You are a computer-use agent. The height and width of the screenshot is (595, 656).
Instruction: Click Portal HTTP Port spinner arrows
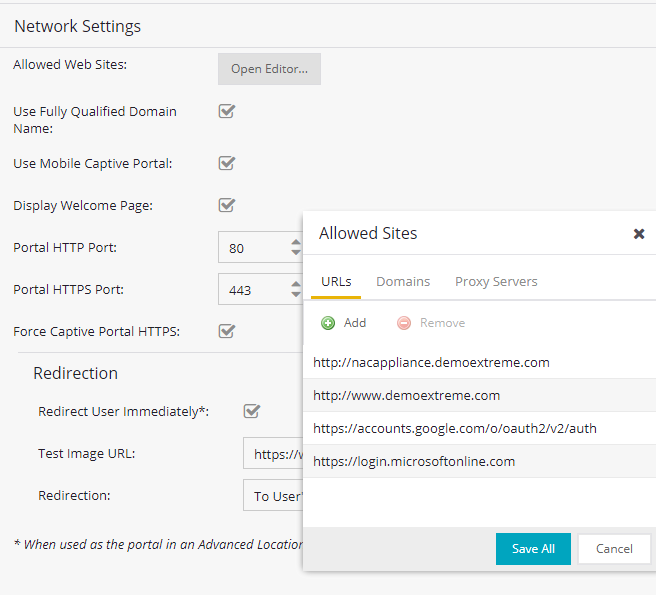pyautogui.click(x=295, y=247)
